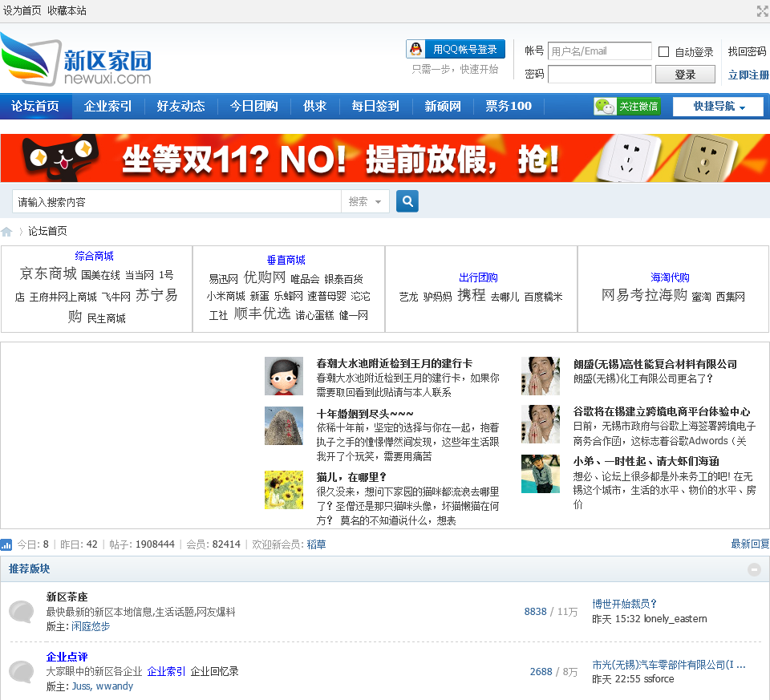Image resolution: width=770 pixels, height=700 pixels.
Task: Click the statistics bar chart icon
Action: coord(6,544)
